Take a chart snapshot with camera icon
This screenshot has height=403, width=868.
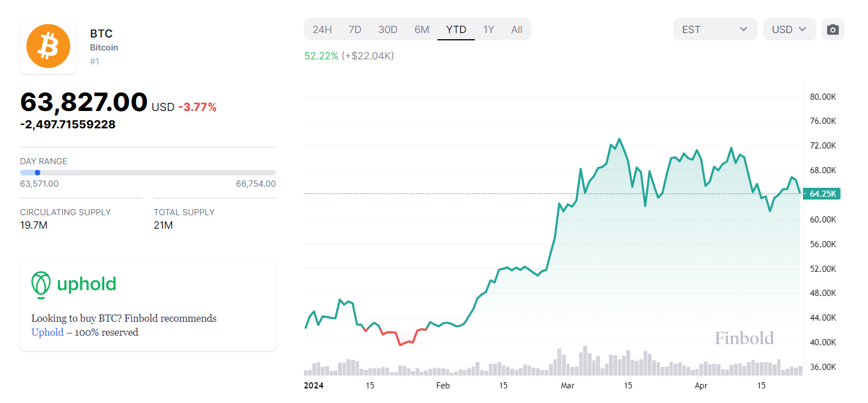point(833,30)
